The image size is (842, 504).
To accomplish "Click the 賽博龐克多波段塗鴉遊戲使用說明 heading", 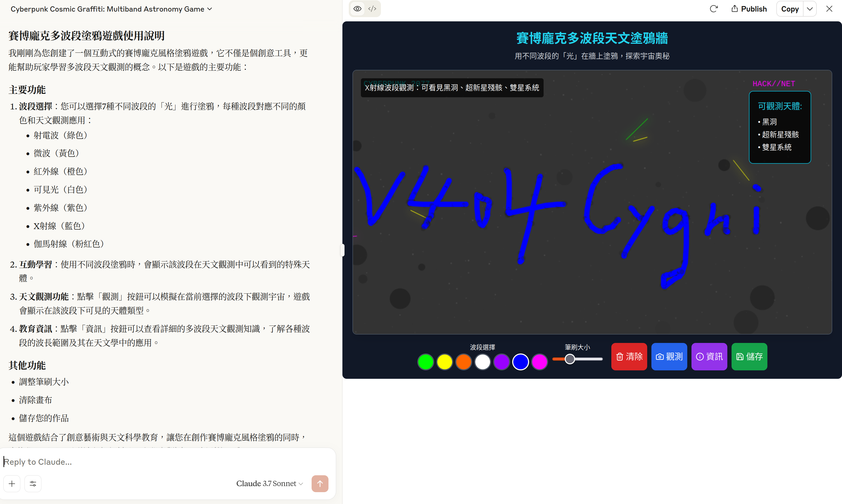I will click(x=87, y=36).
